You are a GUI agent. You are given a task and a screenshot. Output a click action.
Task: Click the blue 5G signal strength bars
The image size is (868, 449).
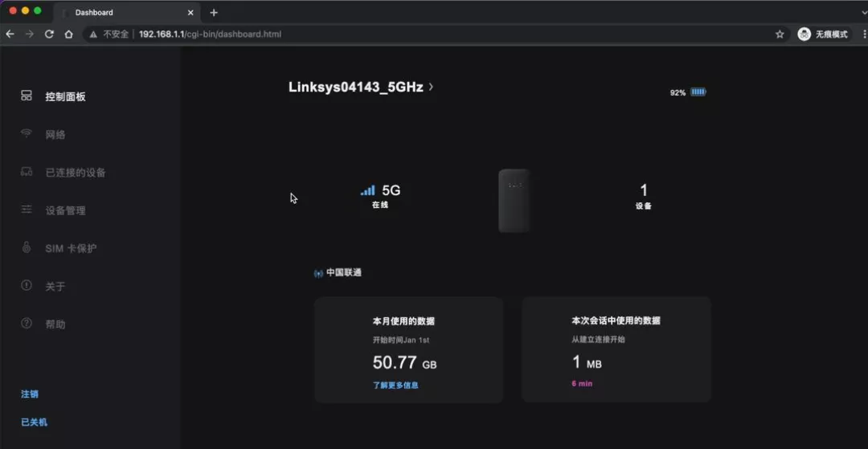click(367, 190)
